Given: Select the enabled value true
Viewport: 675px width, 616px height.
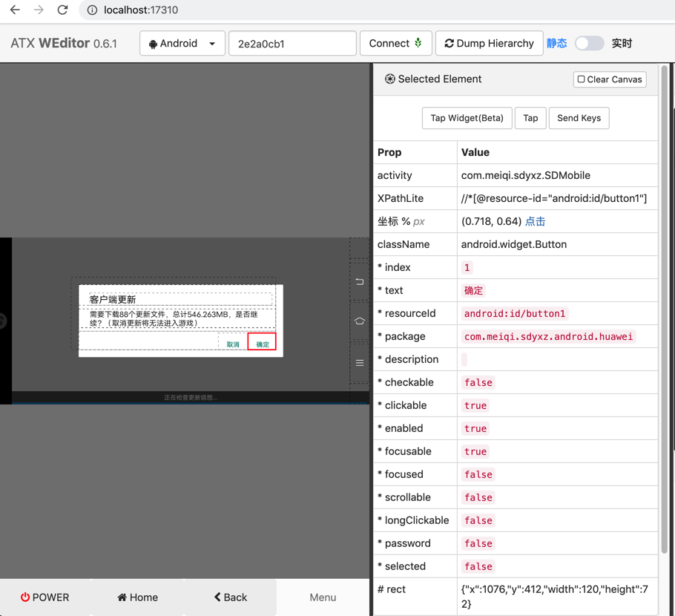Looking at the screenshot, I should coord(475,428).
